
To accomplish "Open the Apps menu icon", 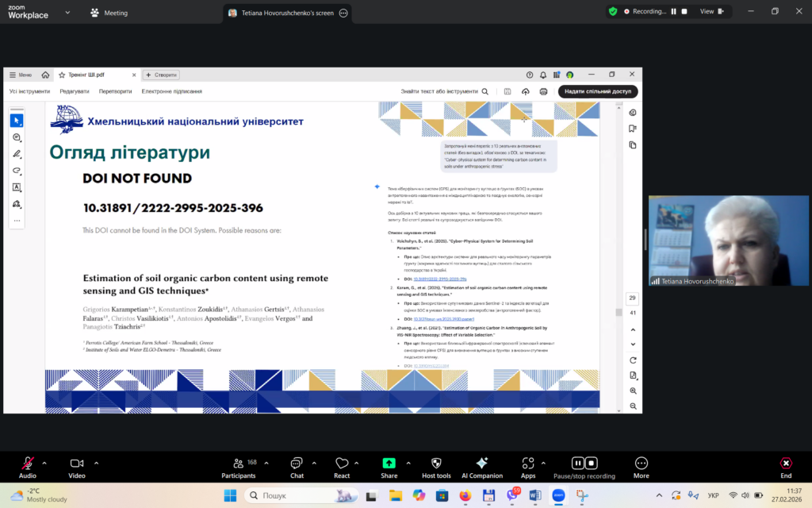I will click(527, 464).
